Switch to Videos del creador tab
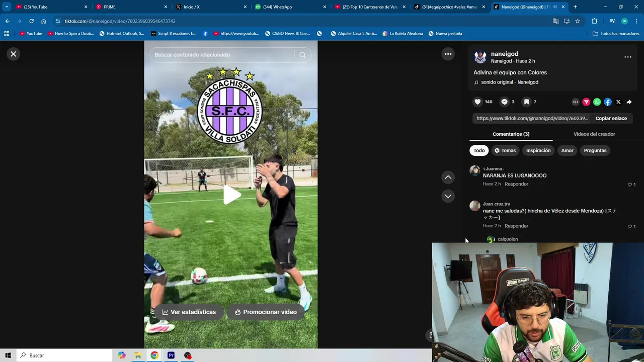This screenshot has height=362, width=644. (x=594, y=134)
